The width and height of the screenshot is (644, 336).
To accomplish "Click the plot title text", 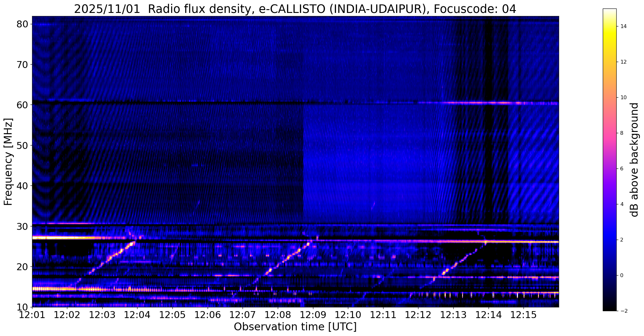I will point(295,9).
